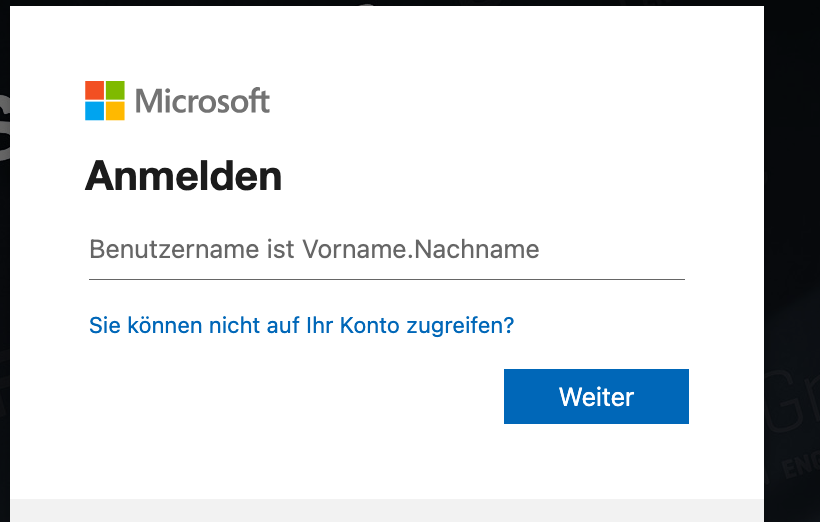Click the gray Microsoft wordmark text

tap(202, 101)
